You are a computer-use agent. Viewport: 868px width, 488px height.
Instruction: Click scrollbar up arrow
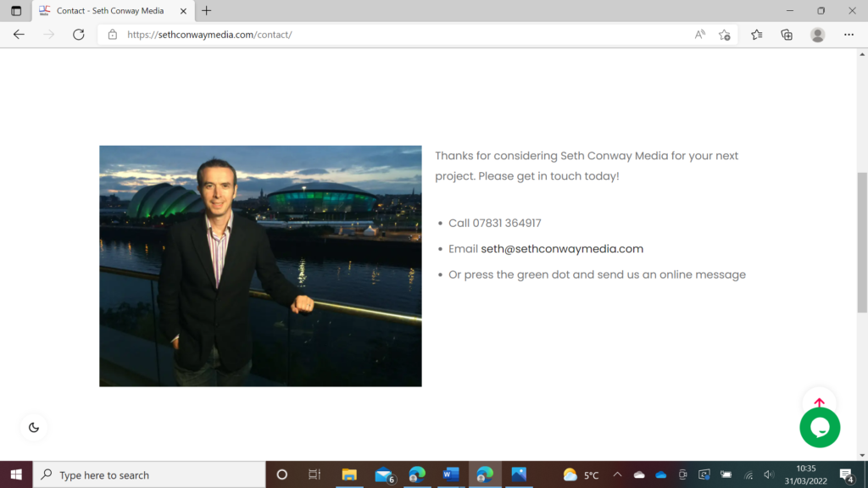coord(862,54)
